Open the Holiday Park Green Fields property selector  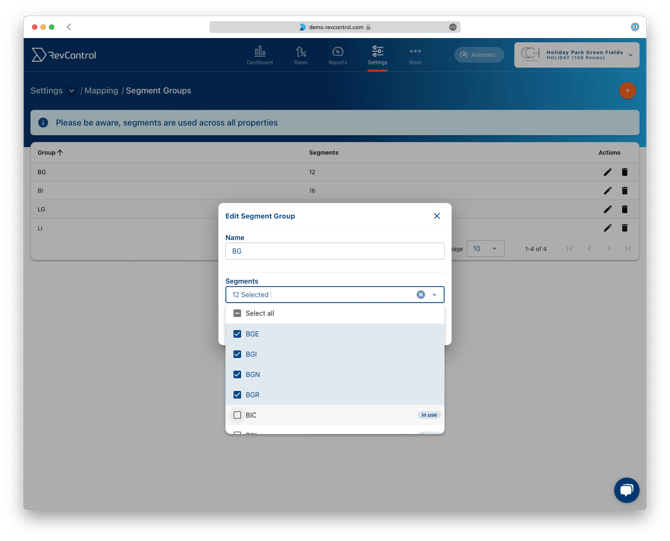(576, 55)
